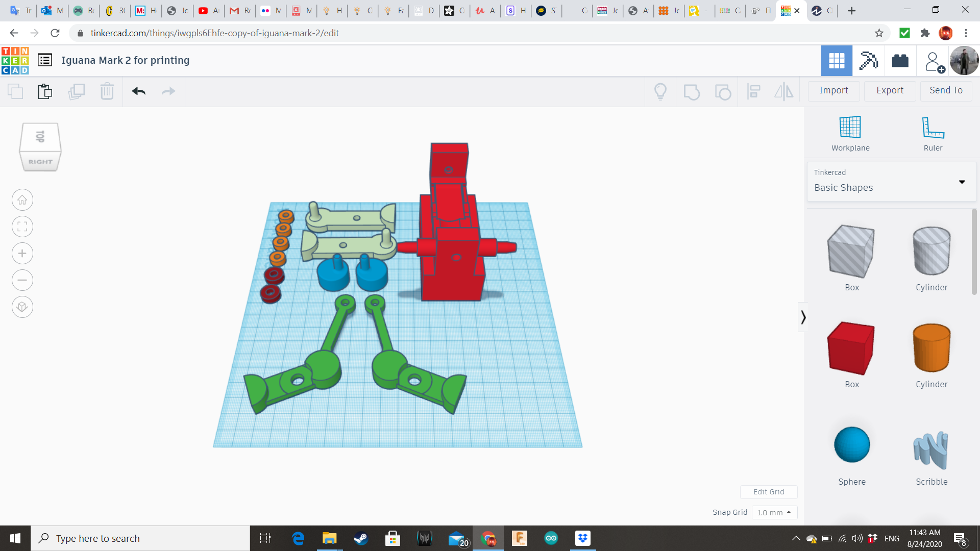The height and width of the screenshot is (551, 980).
Task: Click the undo arrow icon
Action: 138,91
